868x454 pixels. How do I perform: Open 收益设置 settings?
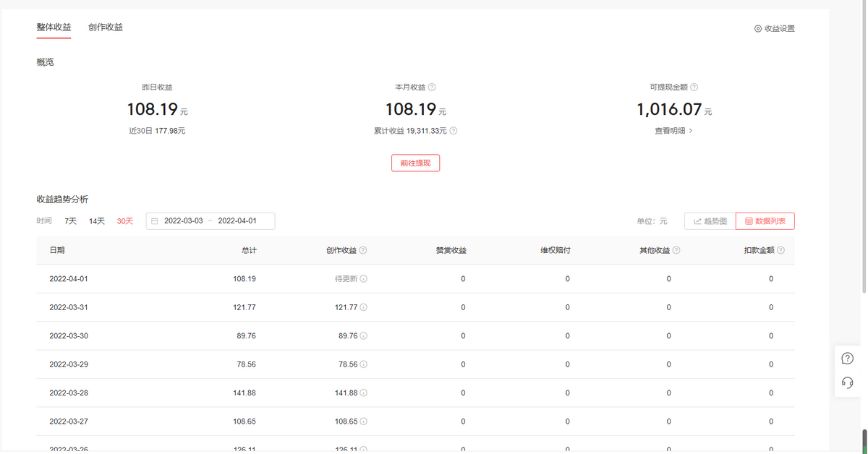(x=775, y=29)
